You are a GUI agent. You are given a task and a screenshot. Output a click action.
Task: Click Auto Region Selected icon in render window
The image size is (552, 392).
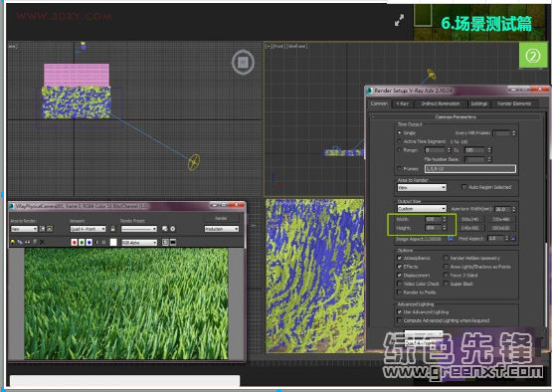50,229
